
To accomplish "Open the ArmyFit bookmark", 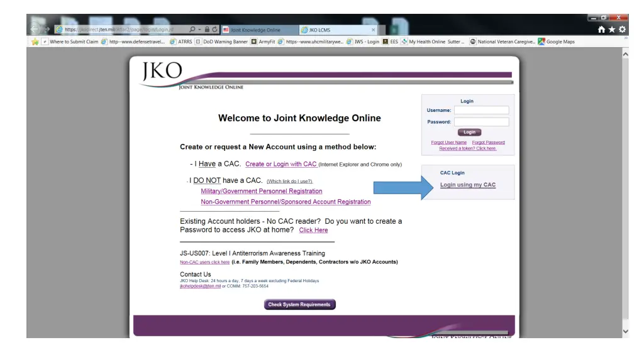I will 263,41.
